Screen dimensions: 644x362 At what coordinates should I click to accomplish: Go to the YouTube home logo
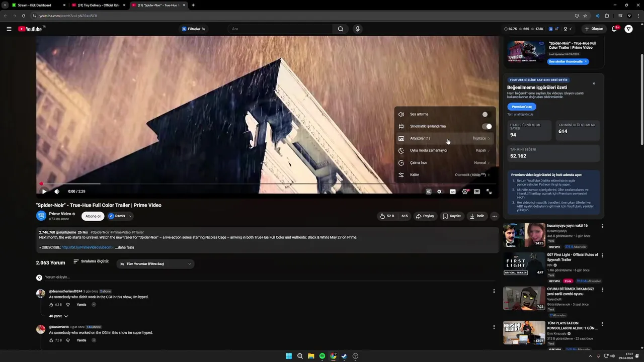pyautogui.click(x=30, y=29)
